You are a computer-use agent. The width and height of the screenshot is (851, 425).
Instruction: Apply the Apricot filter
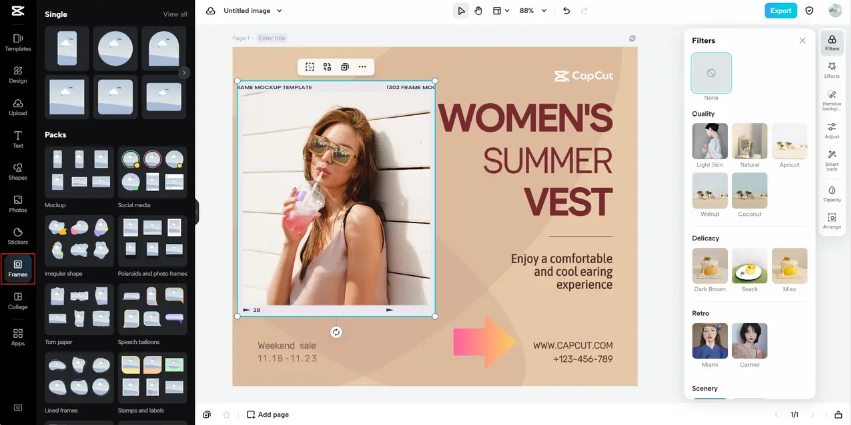(x=789, y=141)
